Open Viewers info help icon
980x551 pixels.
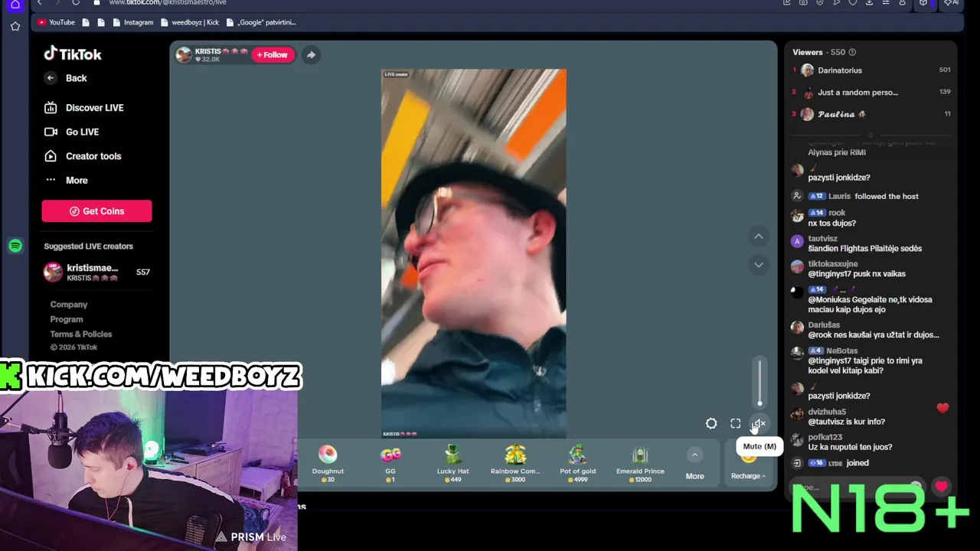[x=852, y=52]
